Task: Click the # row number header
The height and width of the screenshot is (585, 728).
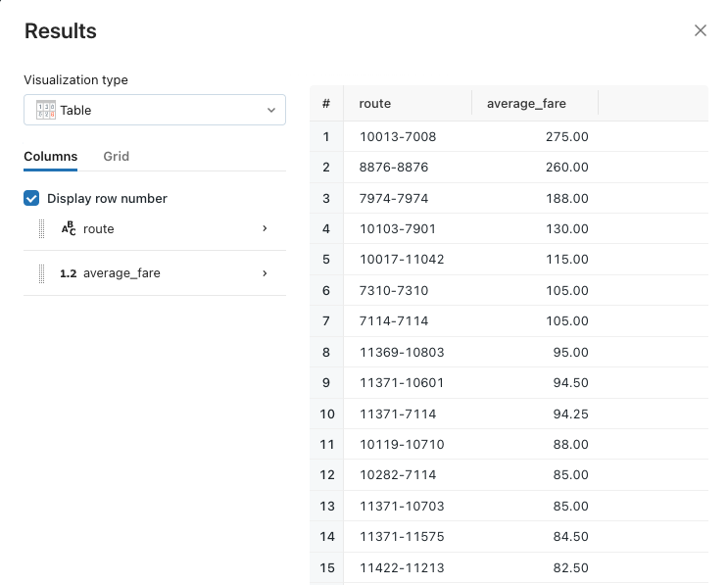Action: click(x=326, y=104)
